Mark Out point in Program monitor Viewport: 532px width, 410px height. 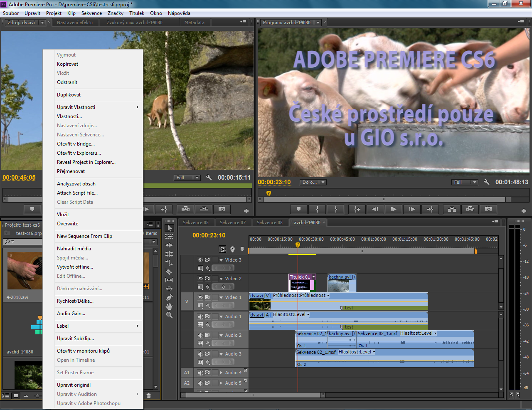point(336,209)
